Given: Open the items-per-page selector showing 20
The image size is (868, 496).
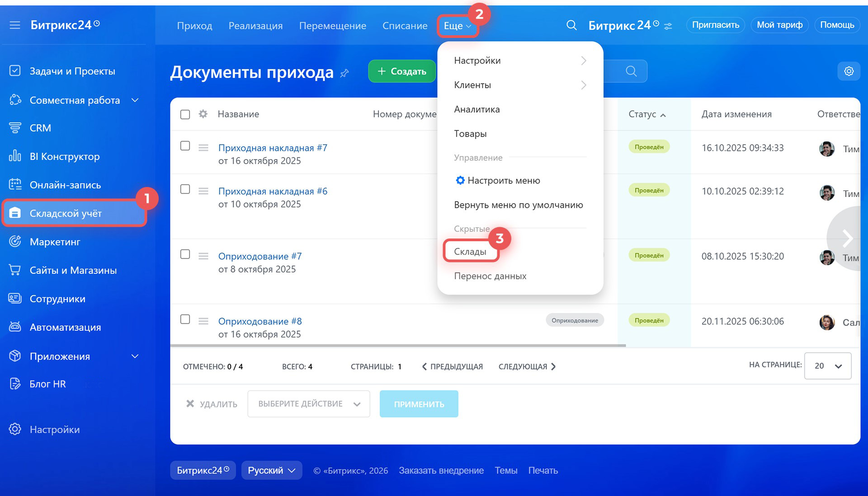Looking at the screenshot, I should tap(827, 366).
